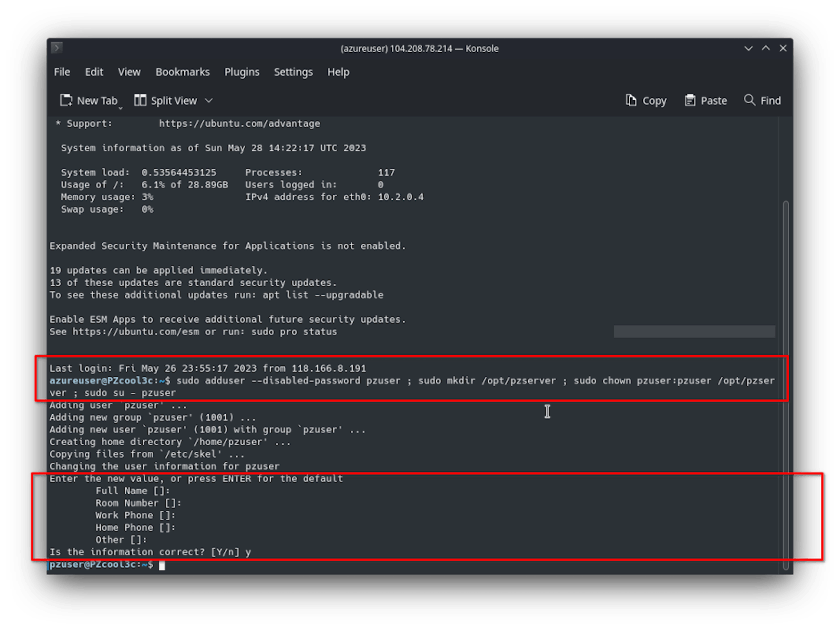This screenshot has width=840, height=630.
Task: Click the New Tab icon
Action: coord(66,100)
